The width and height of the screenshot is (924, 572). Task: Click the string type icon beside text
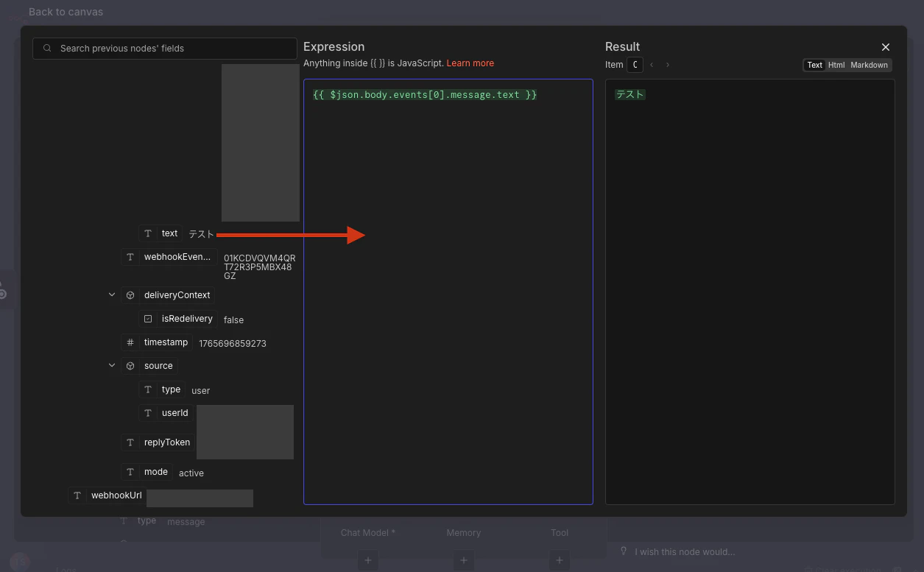click(x=148, y=233)
